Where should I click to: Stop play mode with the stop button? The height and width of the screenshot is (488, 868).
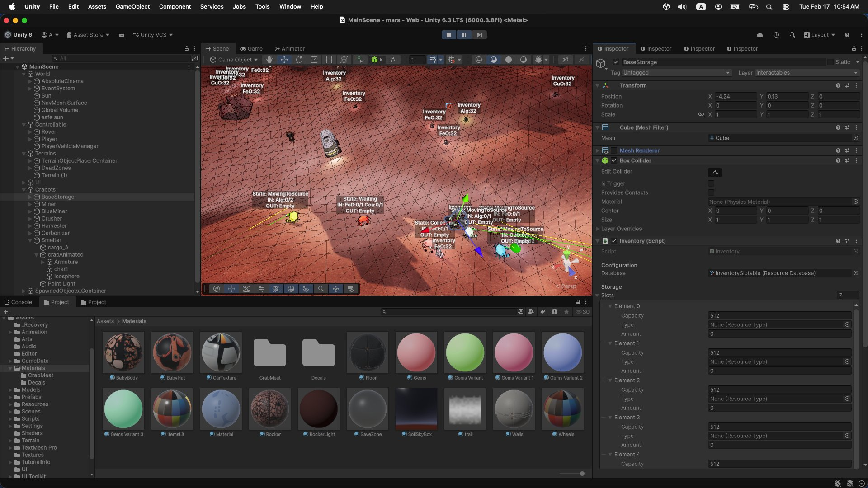(x=448, y=35)
